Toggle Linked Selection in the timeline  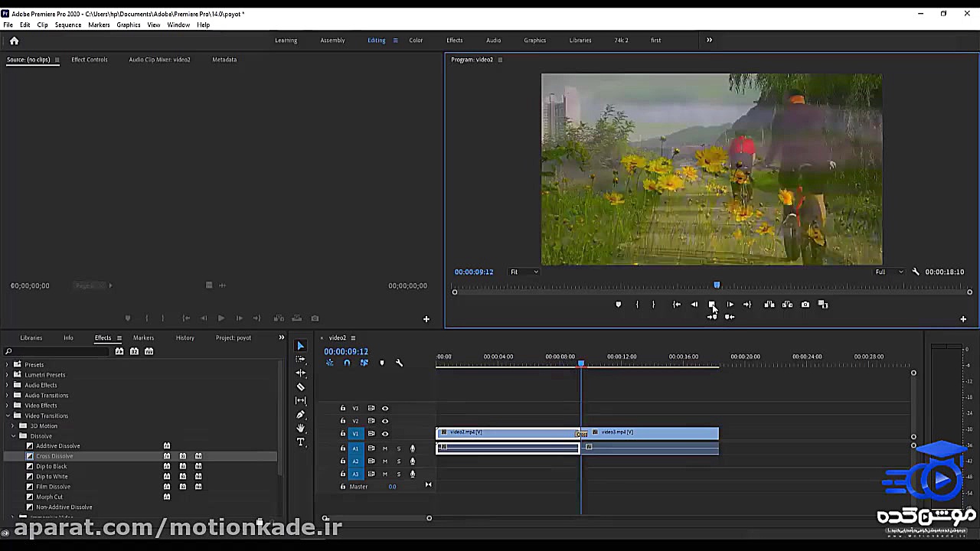364,363
